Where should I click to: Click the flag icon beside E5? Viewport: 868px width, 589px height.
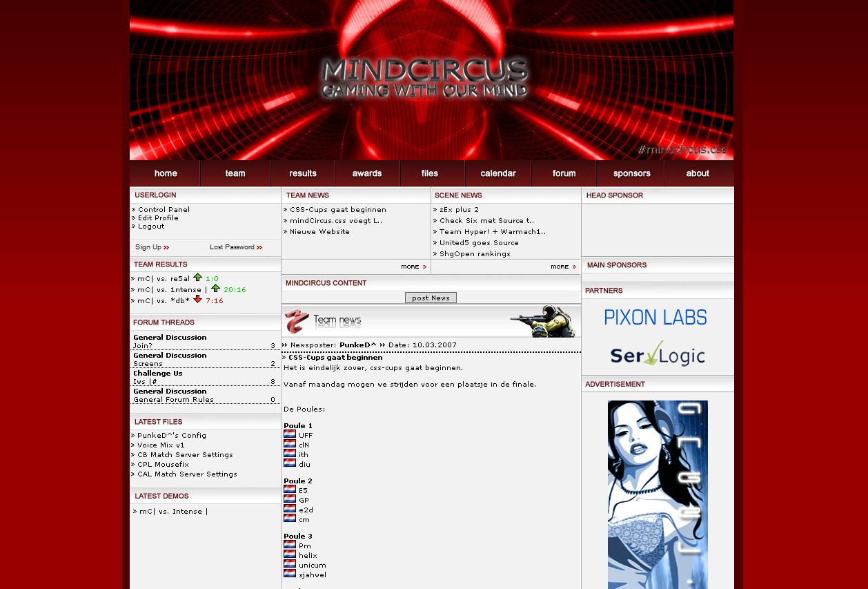point(290,490)
